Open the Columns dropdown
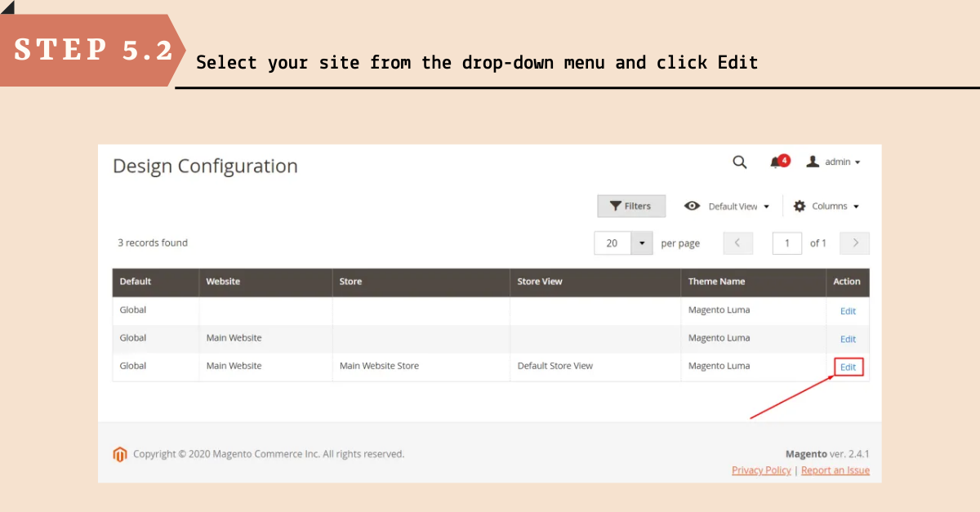 826,207
